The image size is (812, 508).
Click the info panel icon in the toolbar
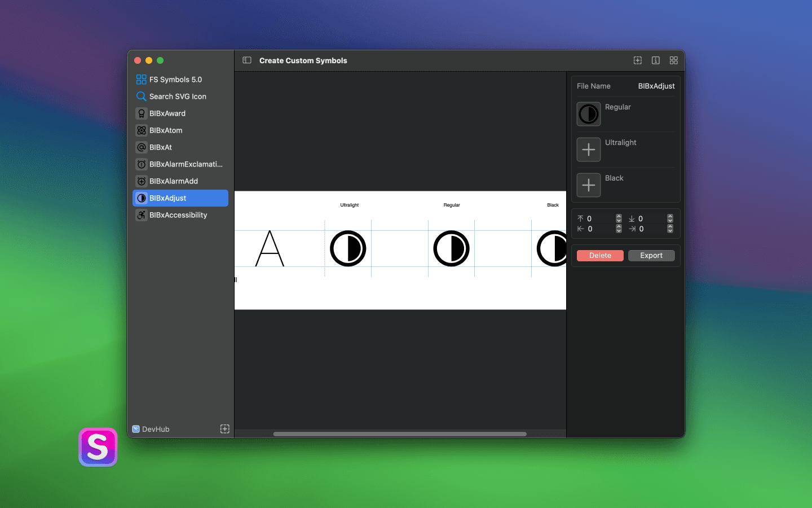(x=655, y=60)
